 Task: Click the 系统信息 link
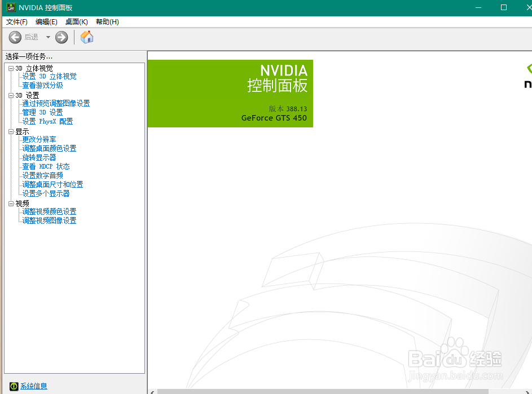[33, 386]
